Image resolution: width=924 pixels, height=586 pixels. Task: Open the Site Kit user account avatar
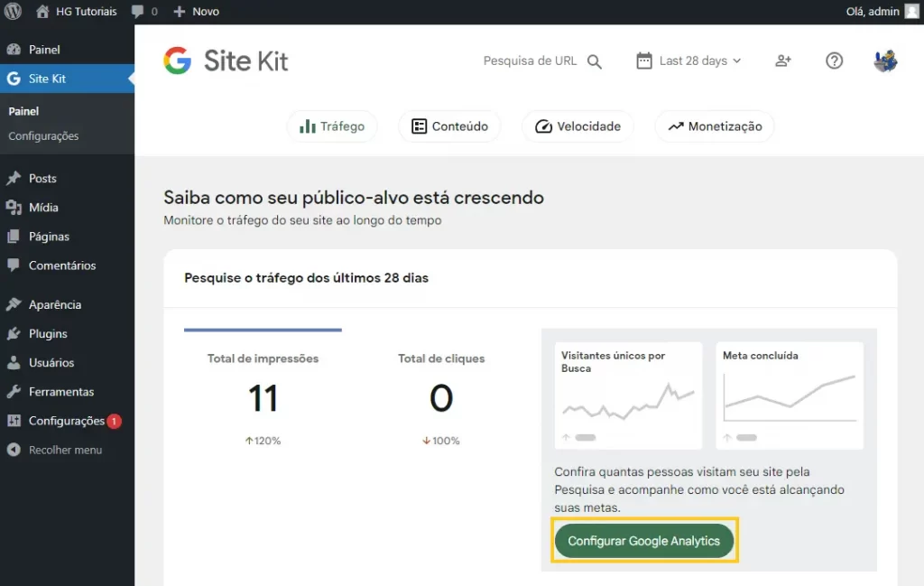[x=885, y=60]
